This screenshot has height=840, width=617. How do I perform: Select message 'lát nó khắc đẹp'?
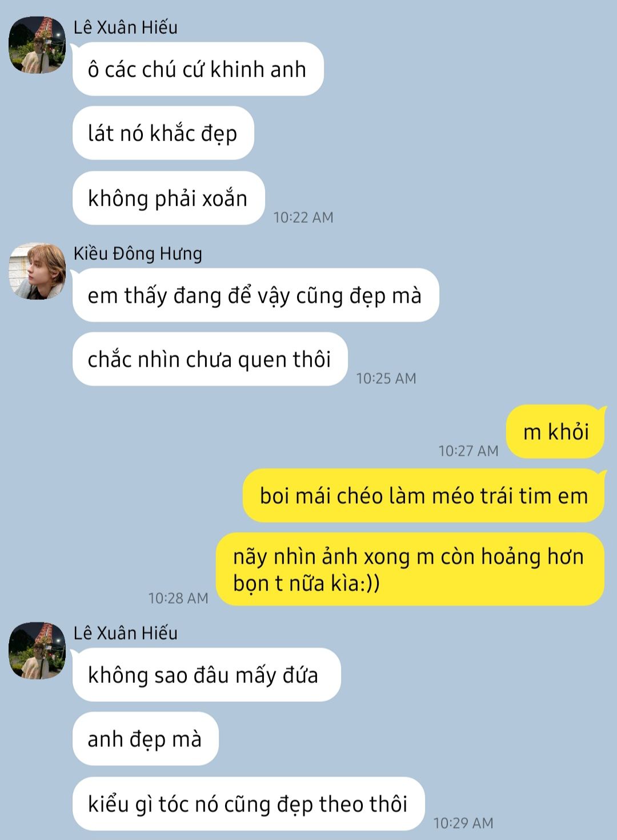163,133
